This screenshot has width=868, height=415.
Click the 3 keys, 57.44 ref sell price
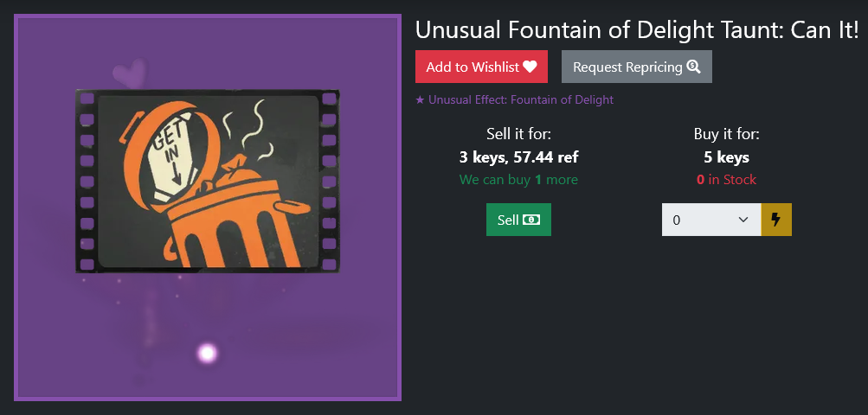(x=518, y=157)
